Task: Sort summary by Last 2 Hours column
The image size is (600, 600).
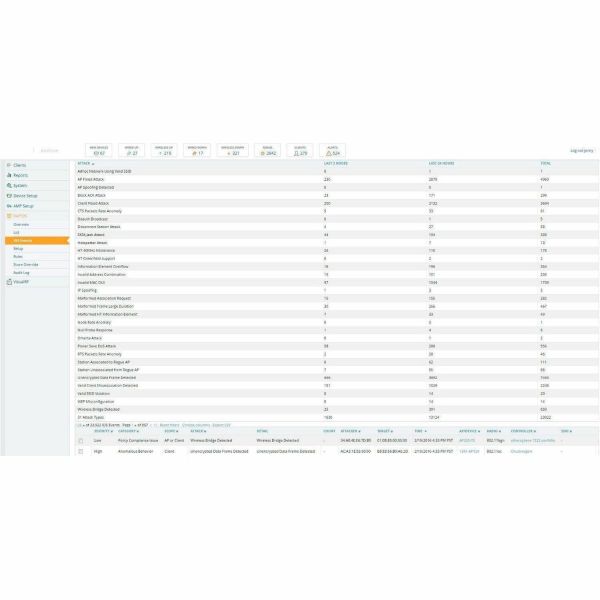Action: [x=336, y=163]
